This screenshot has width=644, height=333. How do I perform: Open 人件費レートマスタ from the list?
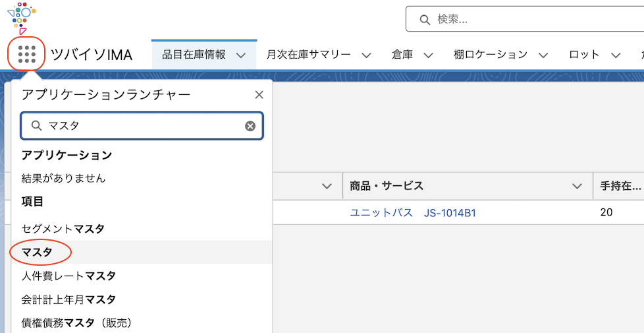142,276
